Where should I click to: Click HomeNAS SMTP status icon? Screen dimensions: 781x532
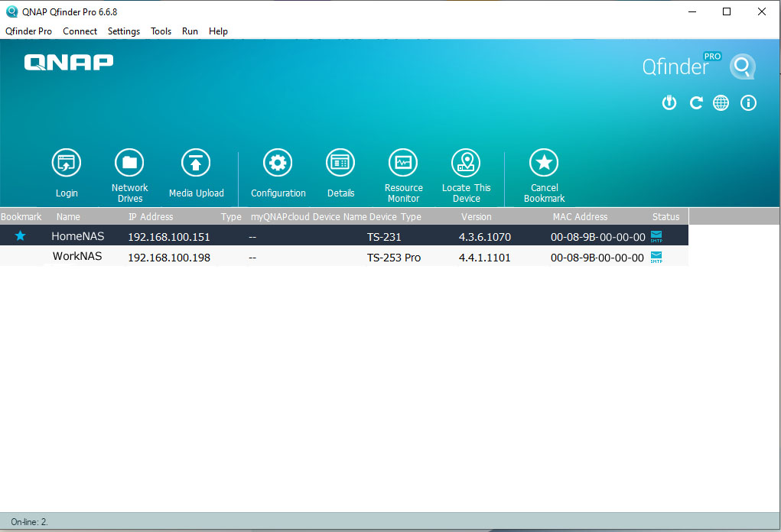point(656,237)
